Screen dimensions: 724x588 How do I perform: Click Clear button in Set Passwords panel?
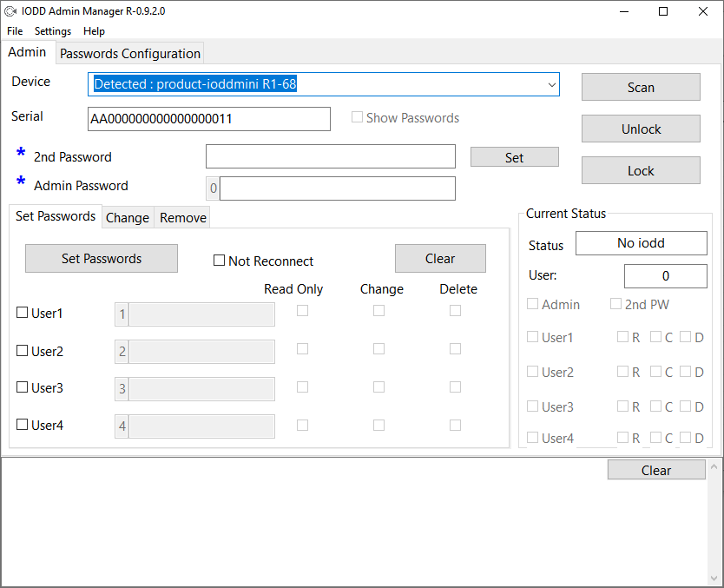440,258
